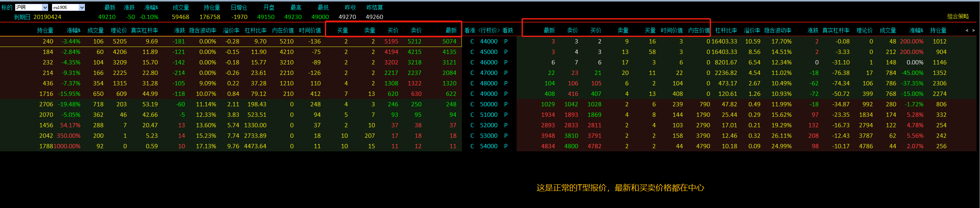Click the C call marker for strike 49000
Image resolution: width=980 pixels, height=208 pixels.
pyautogui.click(x=472, y=94)
